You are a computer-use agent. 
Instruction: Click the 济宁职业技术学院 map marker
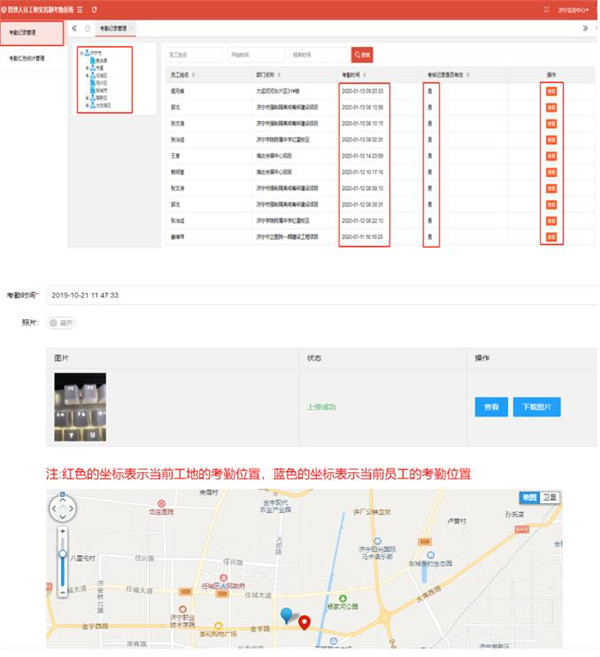pyautogui.click(x=182, y=609)
